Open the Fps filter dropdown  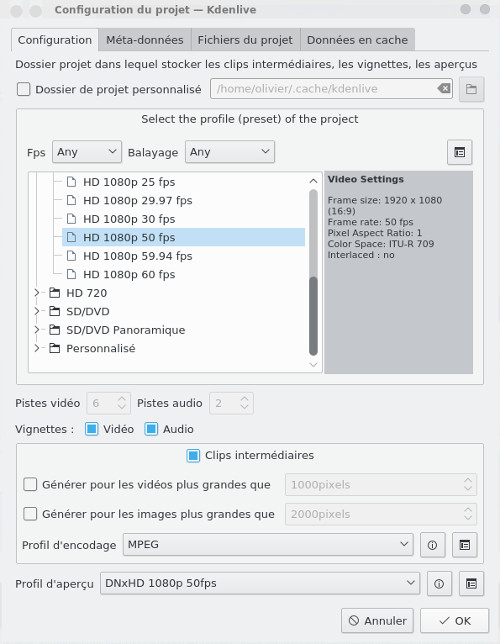coord(87,152)
